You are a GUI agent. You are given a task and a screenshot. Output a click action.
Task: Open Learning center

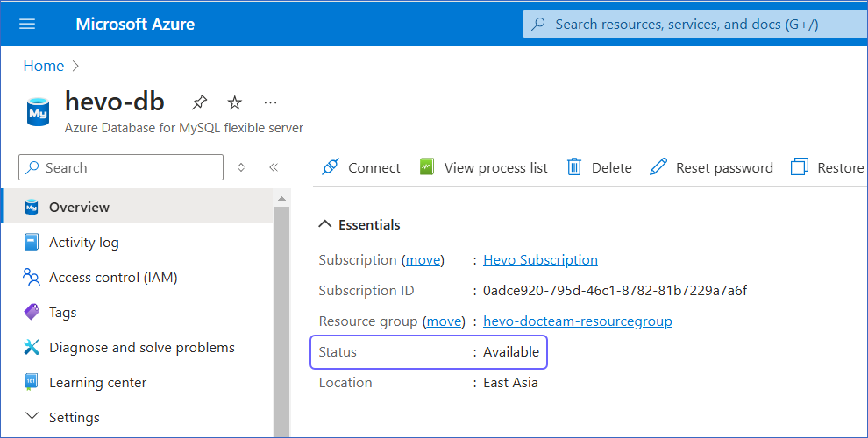tap(97, 382)
